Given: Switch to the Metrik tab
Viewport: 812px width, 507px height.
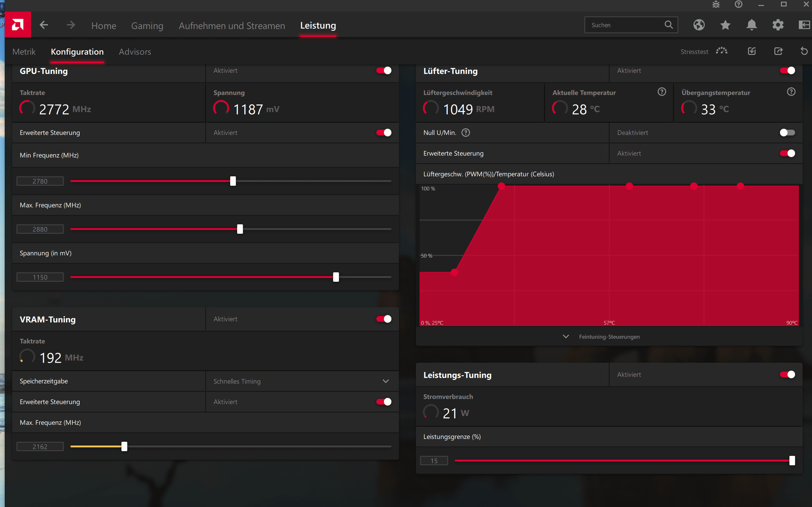Looking at the screenshot, I should click(x=24, y=52).
